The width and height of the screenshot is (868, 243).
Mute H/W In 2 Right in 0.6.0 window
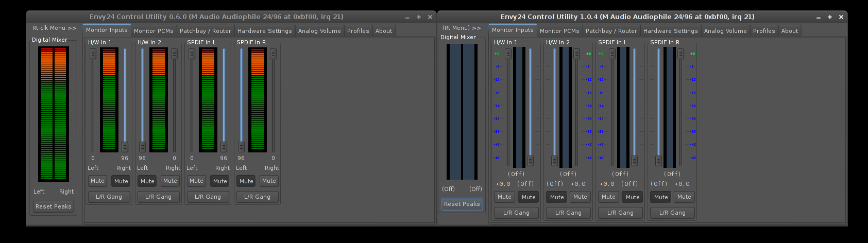pyautogui.click(x=170, y=181)
